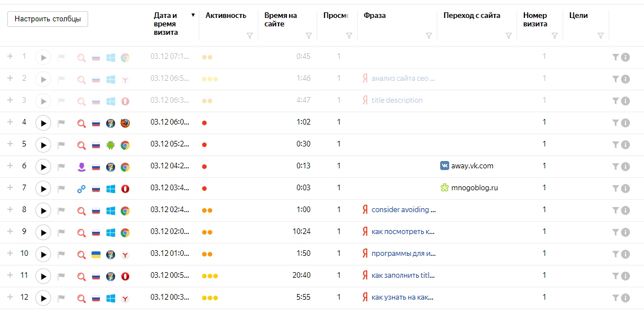Click search source icon in row 4
Screen dimensions: 644x312
pos(82,123)
